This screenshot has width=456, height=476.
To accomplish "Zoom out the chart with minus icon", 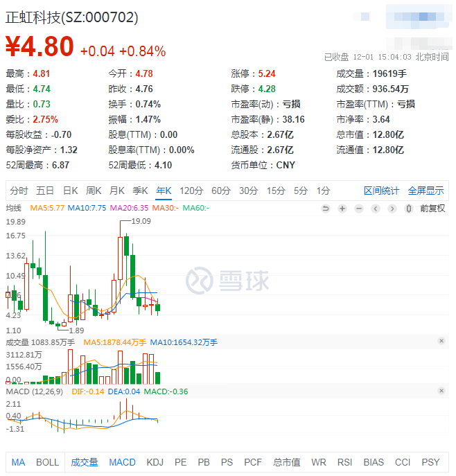I will coord(360,209).
